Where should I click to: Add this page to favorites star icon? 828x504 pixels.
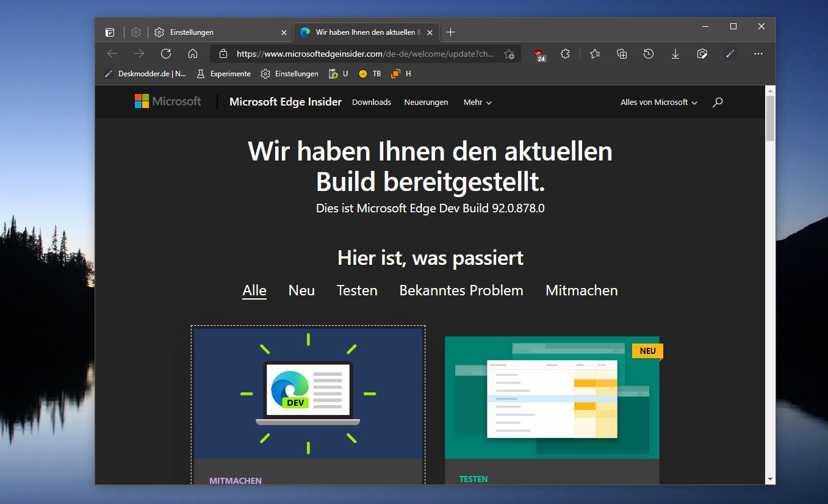(x=509, y=54)
